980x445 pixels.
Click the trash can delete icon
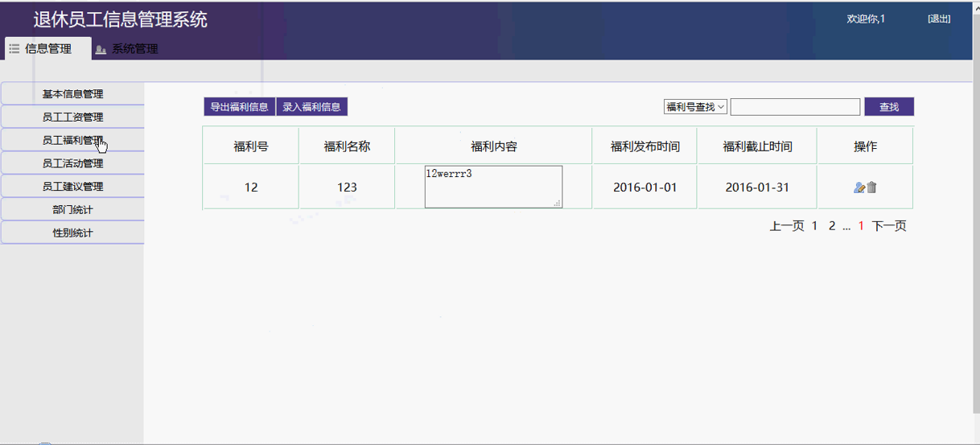point(871,187)
